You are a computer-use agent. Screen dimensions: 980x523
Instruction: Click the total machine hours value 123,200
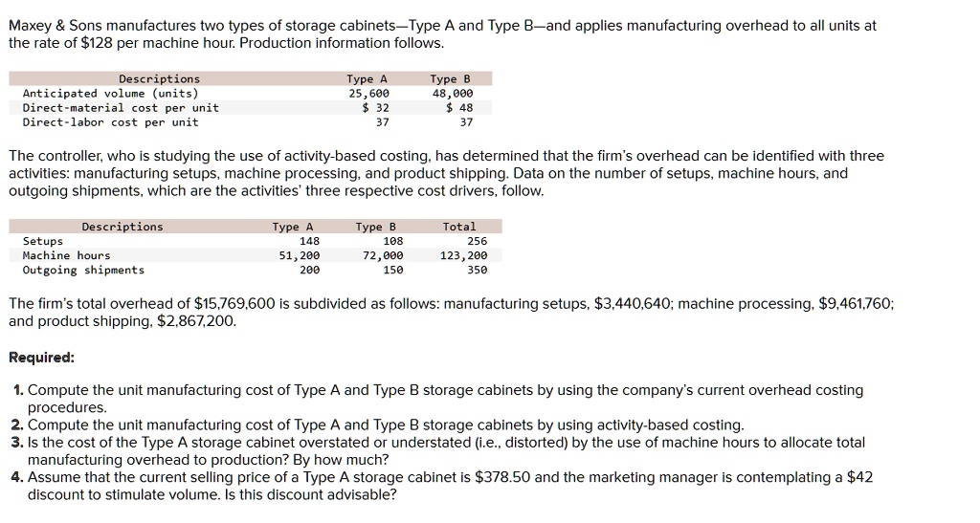(464, 256)
